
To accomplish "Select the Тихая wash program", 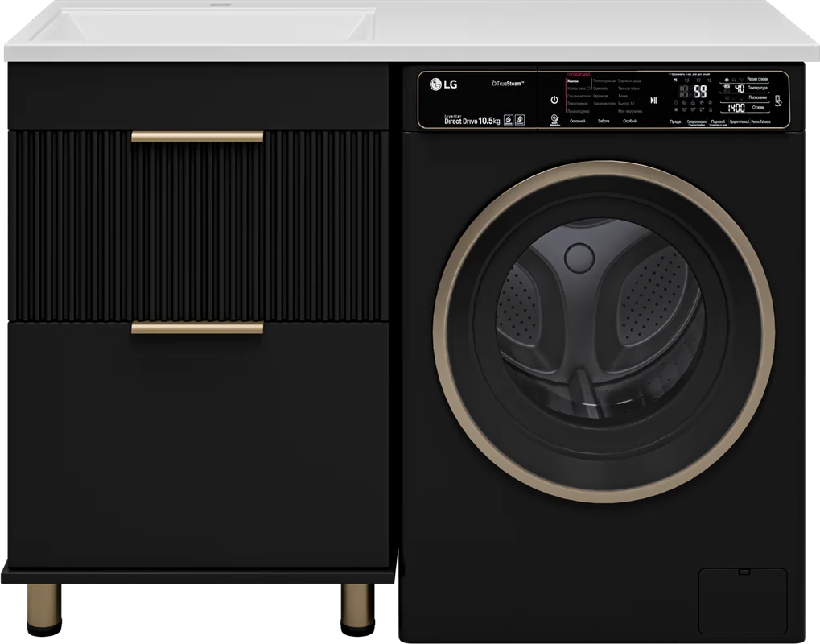I will 623,97.
